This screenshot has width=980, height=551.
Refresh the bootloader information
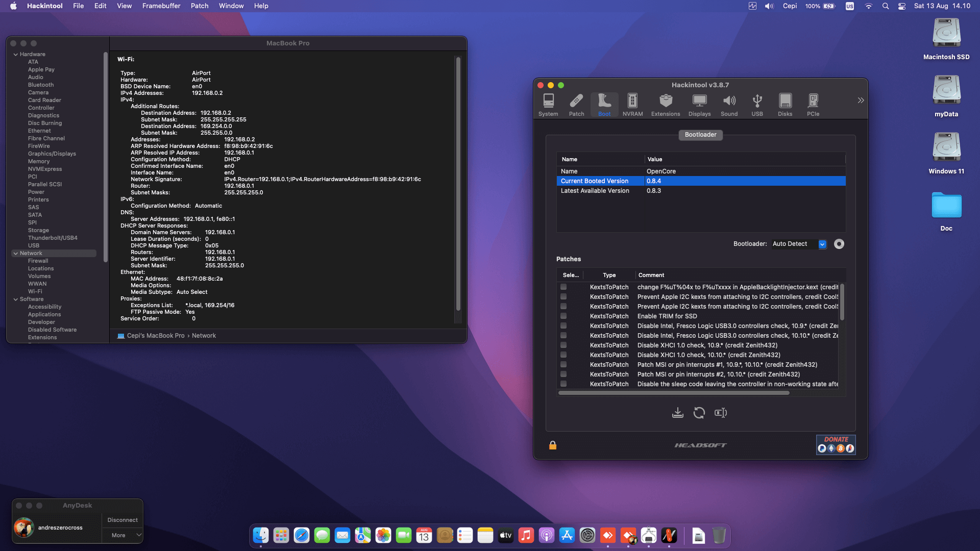pyautogui.click(x=699, y=412)
